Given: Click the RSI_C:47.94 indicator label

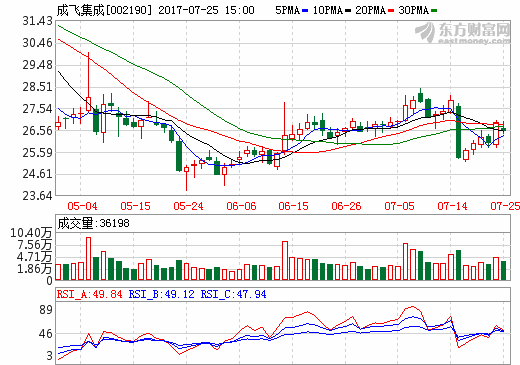Looking at the screenshot, I should coord(233,294).
